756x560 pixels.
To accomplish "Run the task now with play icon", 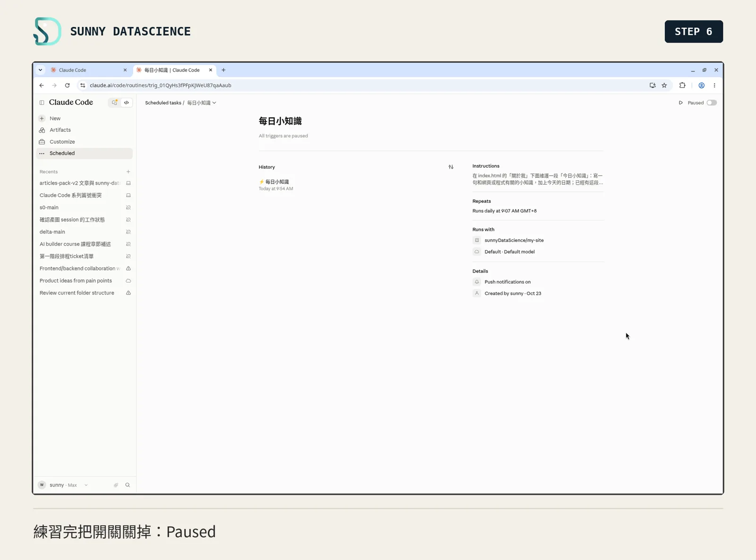I will tap(681, 103).
